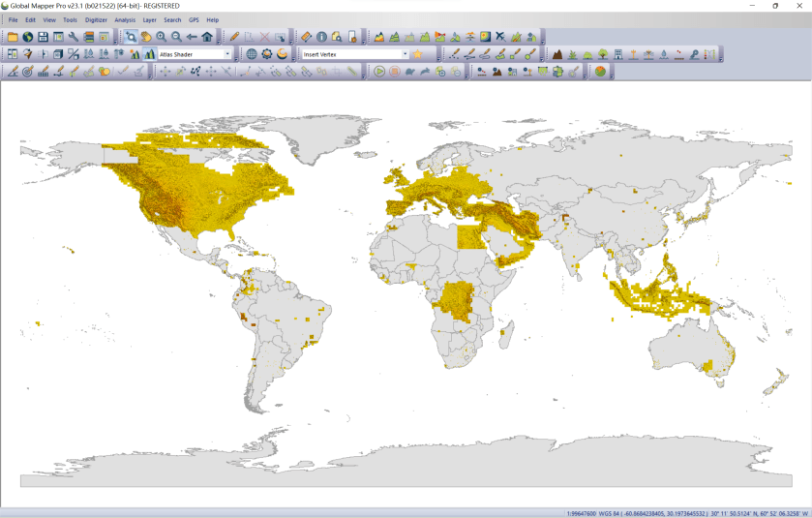The height and width of the screenshot is (518, 812).
Task: Select the Zoom In magnifier tool
Action: click(x=161, y=37)
